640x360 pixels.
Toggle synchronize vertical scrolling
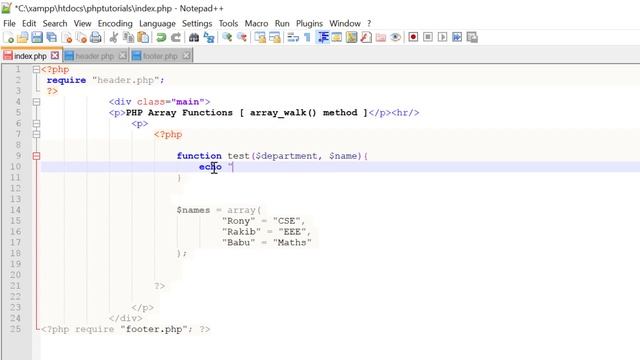260,38
